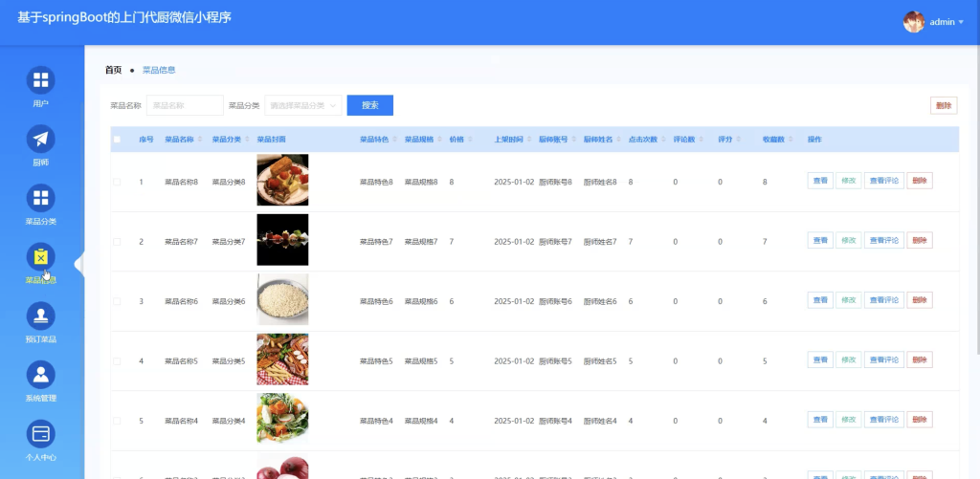This screenshot has height=479, width=980.
Task: Open the grilled food image of 菜品名称5
Action: [x=282, y=359]
